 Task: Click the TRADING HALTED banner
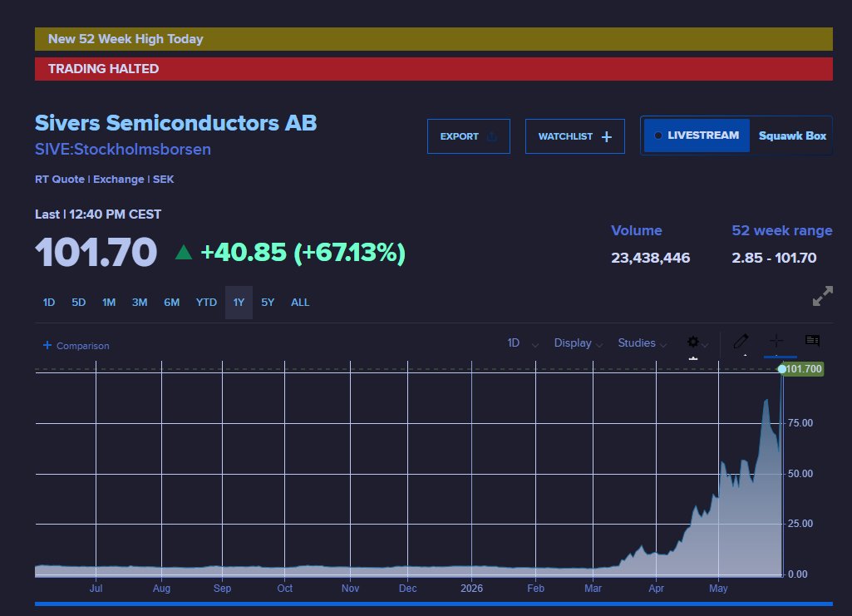(434, 69)
